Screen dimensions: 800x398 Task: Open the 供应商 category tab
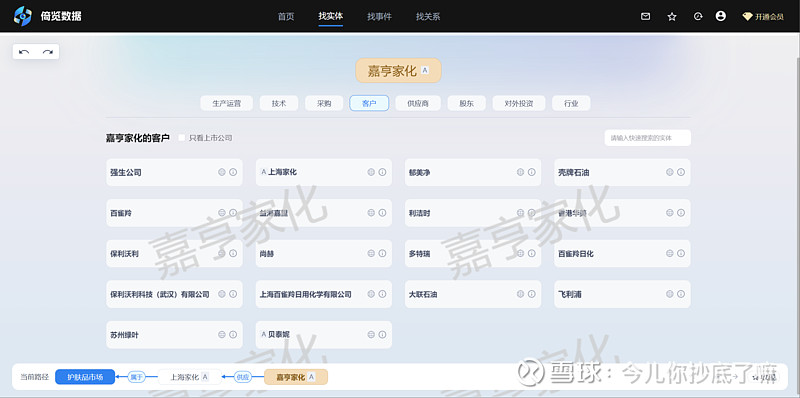(418, 103)
